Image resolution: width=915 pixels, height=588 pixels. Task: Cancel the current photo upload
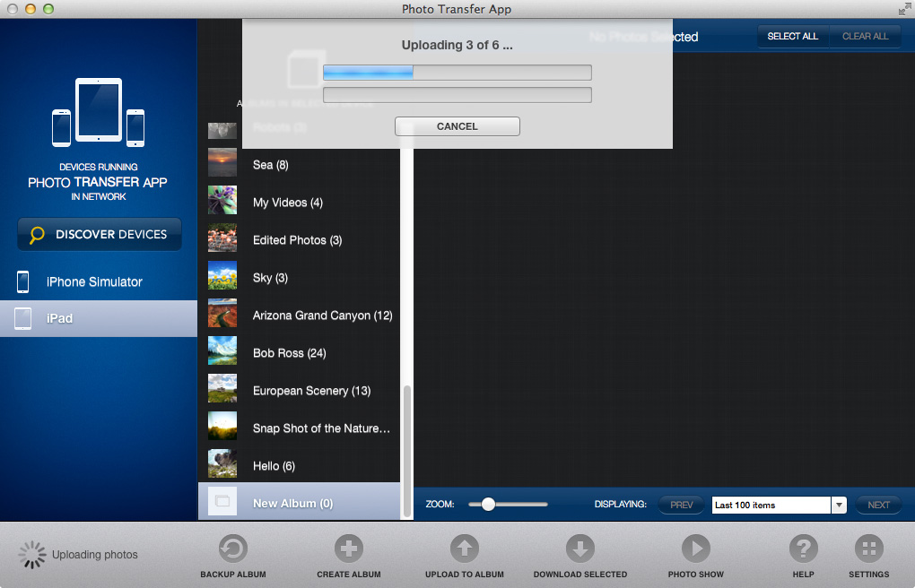(x=457, y=126)
